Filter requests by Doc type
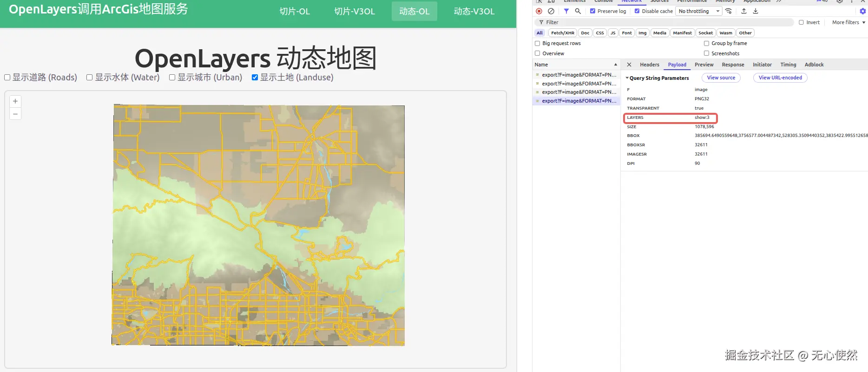This screenshot has width=868, height=372. tap(585, 33)
